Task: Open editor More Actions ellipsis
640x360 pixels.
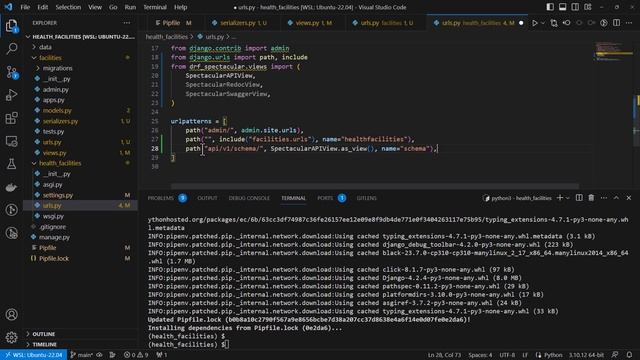Action: click(629, 23)
